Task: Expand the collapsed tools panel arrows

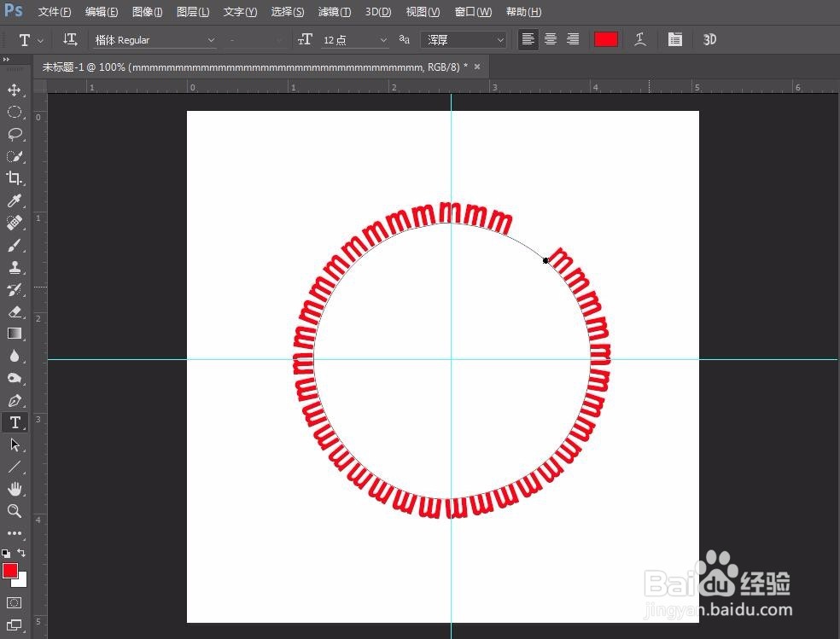Action: point(6,60)
